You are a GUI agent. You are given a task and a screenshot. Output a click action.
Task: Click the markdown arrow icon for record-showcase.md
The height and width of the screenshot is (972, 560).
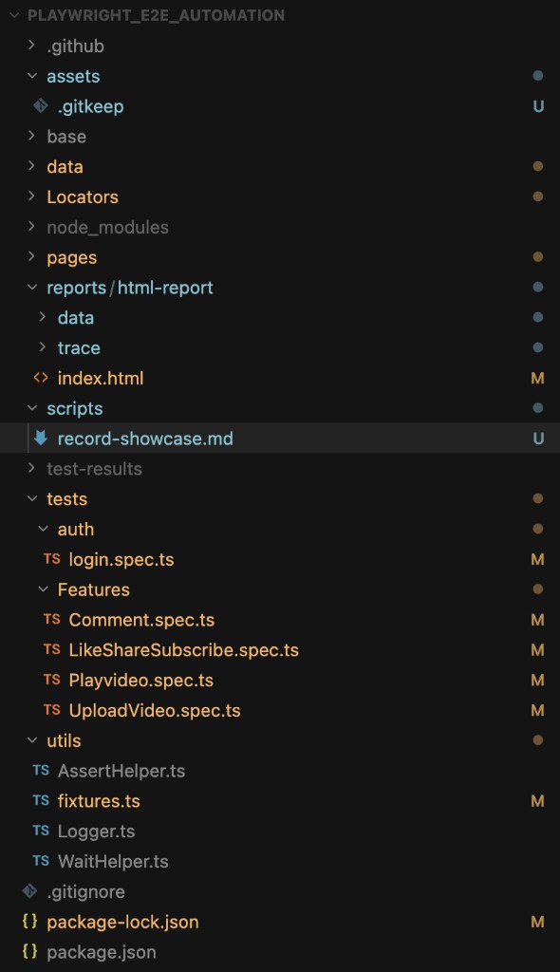[41, 439]
